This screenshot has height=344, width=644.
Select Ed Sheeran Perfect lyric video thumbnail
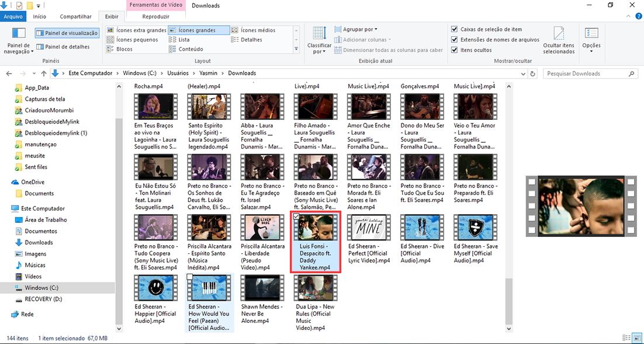click(x=368, y=227)
